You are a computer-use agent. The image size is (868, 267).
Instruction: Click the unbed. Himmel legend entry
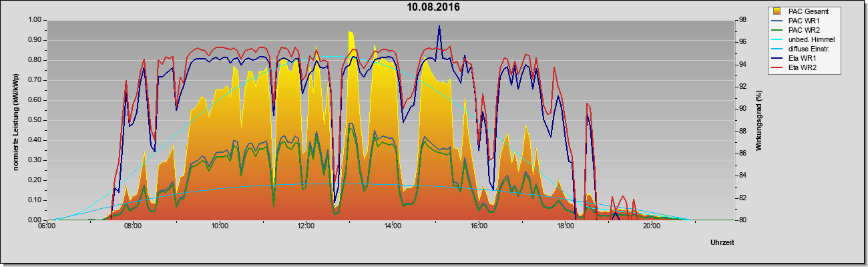[x=805, y=39]
